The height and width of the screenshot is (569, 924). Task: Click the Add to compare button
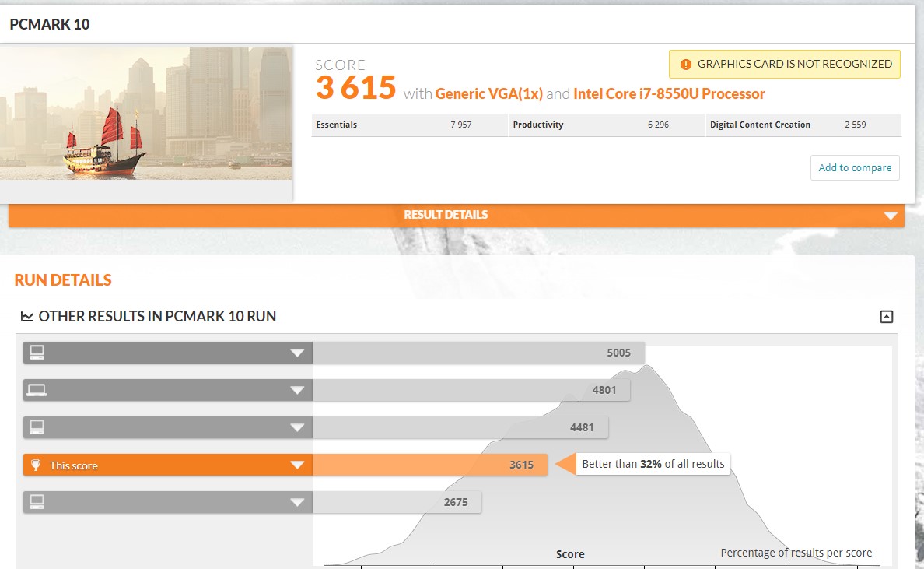[855, 167]
